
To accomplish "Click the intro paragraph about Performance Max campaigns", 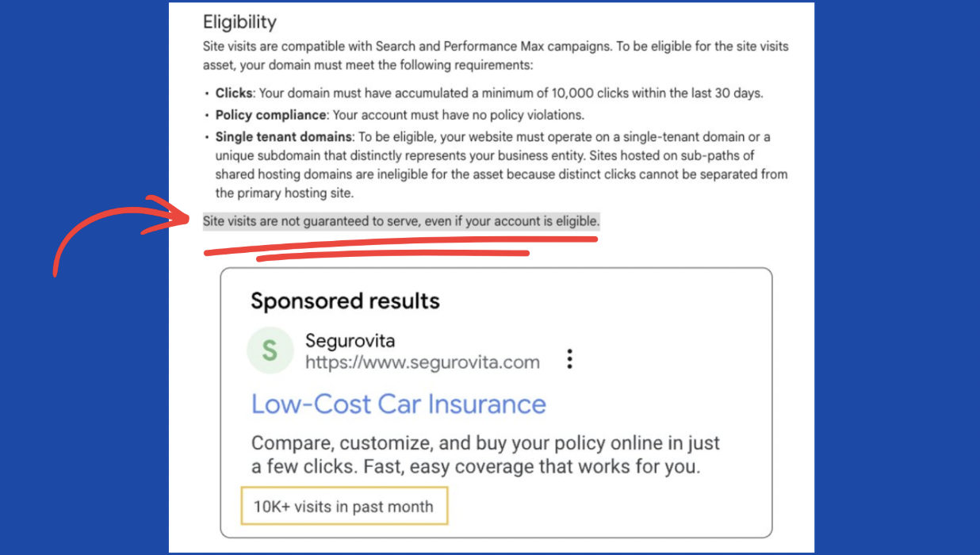I will 496,55.
